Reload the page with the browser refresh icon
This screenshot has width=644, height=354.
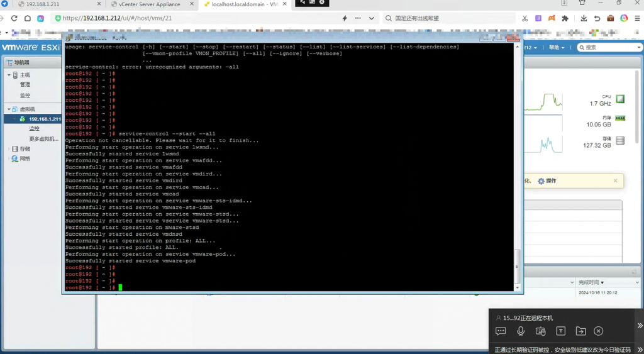14,18
